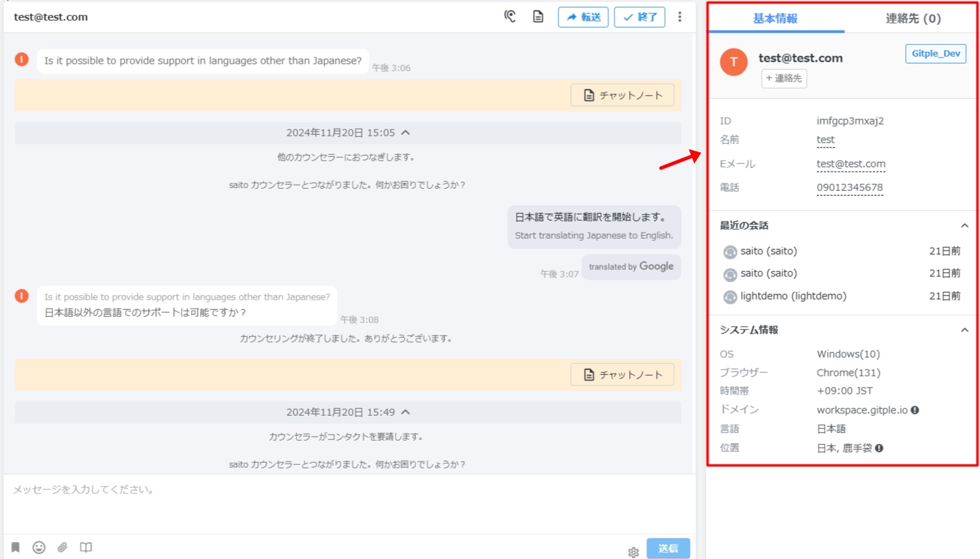Click the ID value imfgcp3mxaj2
Image resolution: width=980 pixels, height=559 pixels.
point(851,121)
